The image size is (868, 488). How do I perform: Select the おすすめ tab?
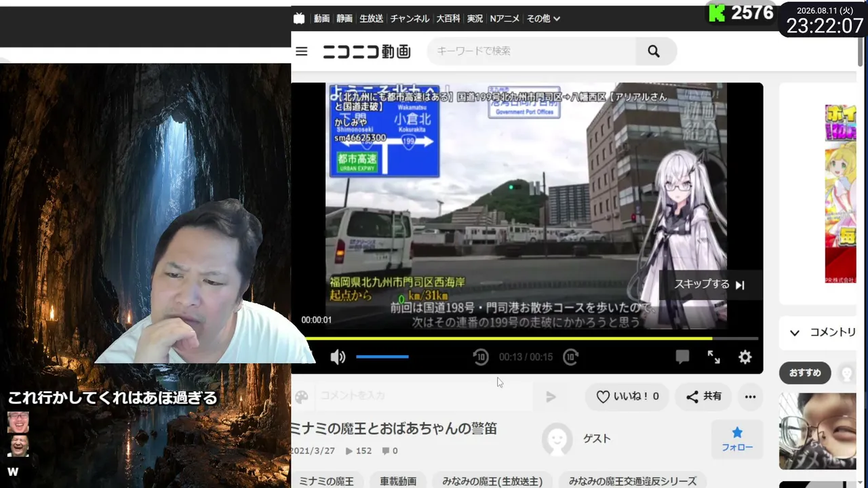[805, 373]
